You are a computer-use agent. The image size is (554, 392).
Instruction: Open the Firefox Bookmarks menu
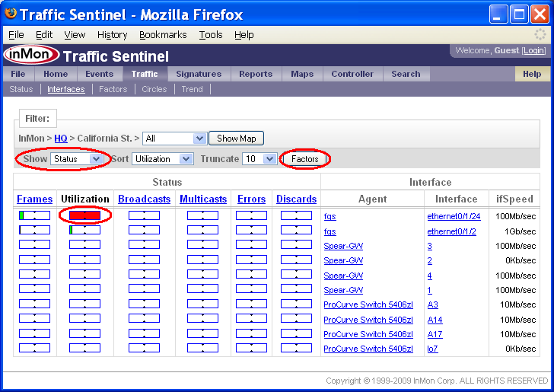tap(163, 35)
